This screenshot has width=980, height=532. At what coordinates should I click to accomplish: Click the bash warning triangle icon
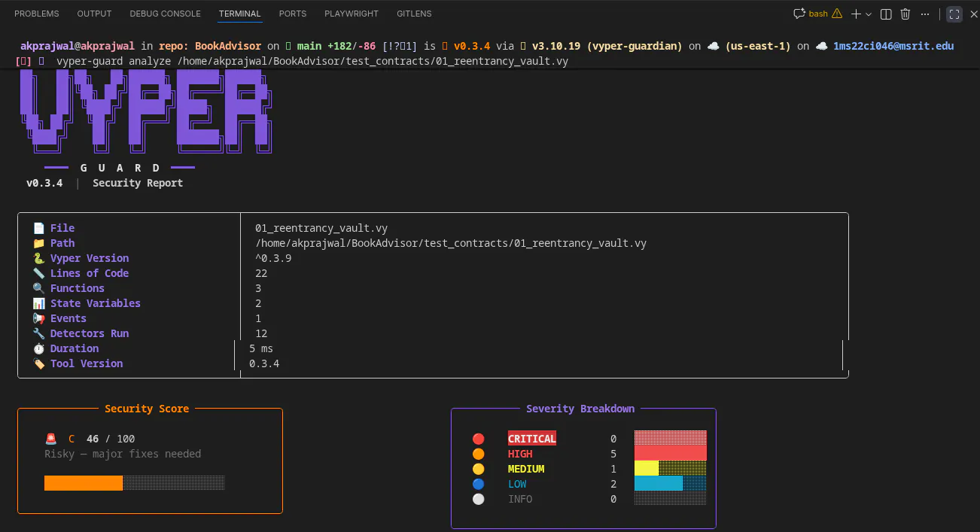837,14
